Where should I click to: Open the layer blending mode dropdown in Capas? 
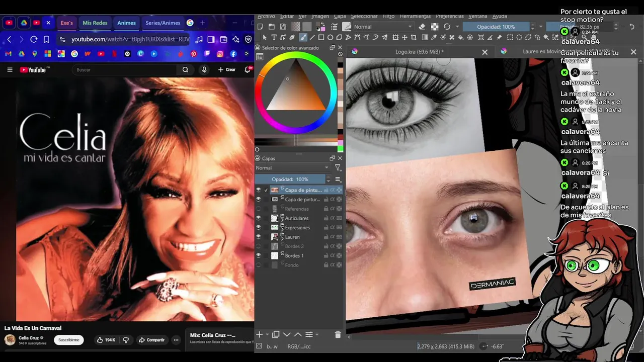(292, 168)
